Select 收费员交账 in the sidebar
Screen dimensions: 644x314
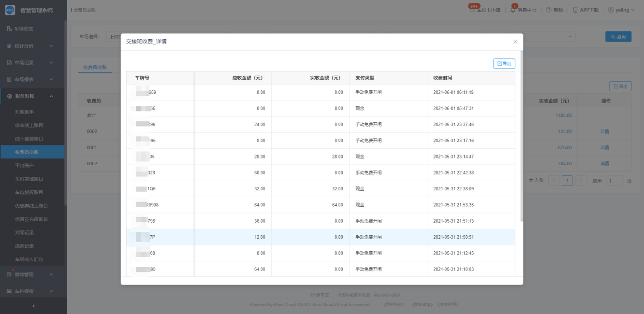click(32, 152)
